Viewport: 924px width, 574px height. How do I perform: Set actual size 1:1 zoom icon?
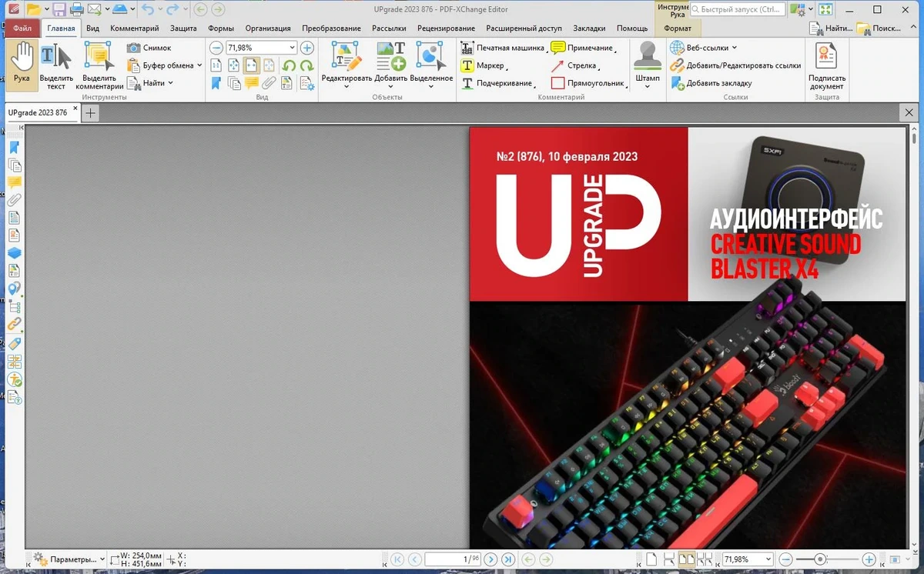click(216, 65)
